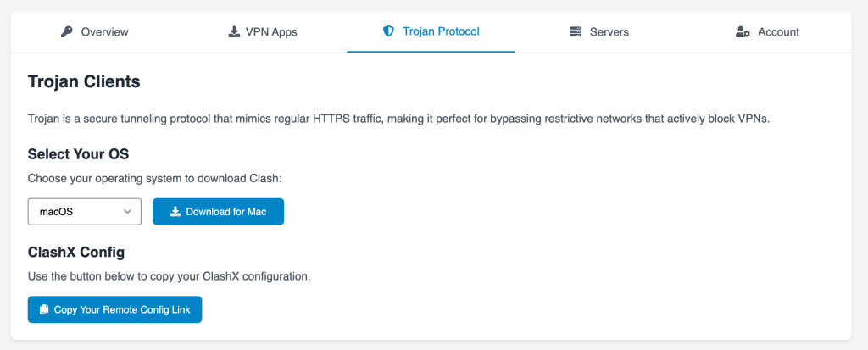Viewport: 868px width, 350px height.
Task: Click the server stack icon beside Servers
Action: click(576, 32)
